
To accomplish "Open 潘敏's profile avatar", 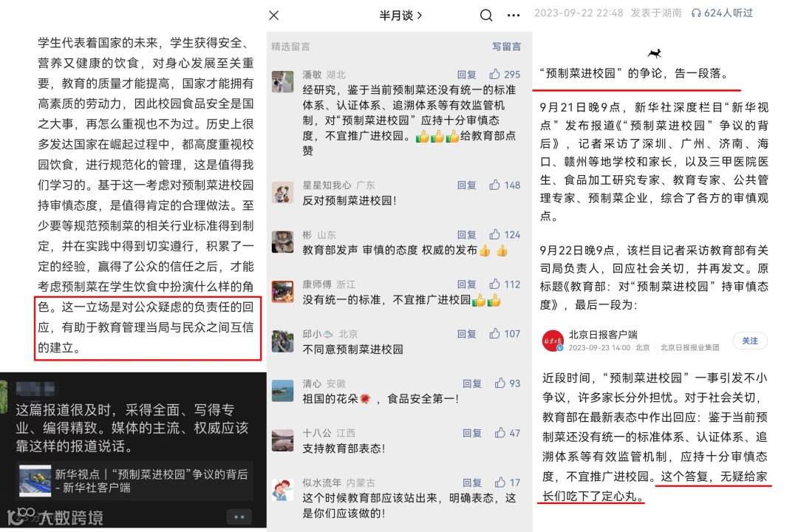I will 282,81.
